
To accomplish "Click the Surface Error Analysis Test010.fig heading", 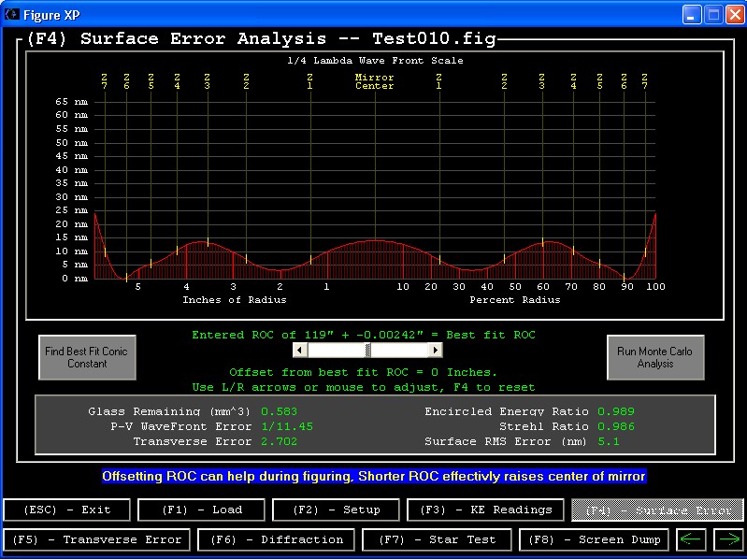I will click(x=261, y=38).
